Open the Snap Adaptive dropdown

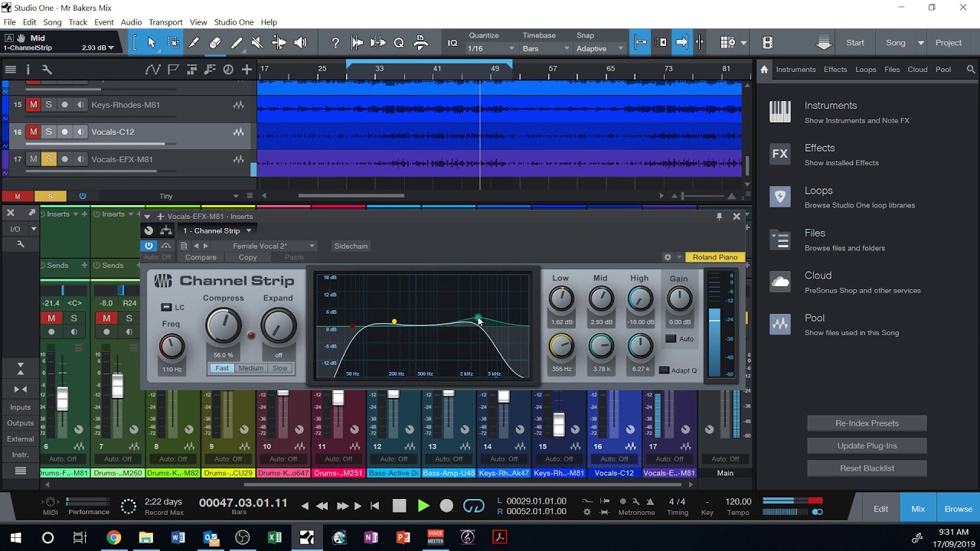[601, 48]
